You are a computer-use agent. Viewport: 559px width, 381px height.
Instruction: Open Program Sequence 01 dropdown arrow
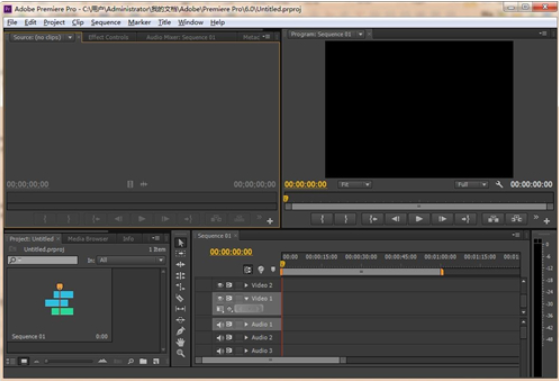pyautogui.click(x=361, y=34)
